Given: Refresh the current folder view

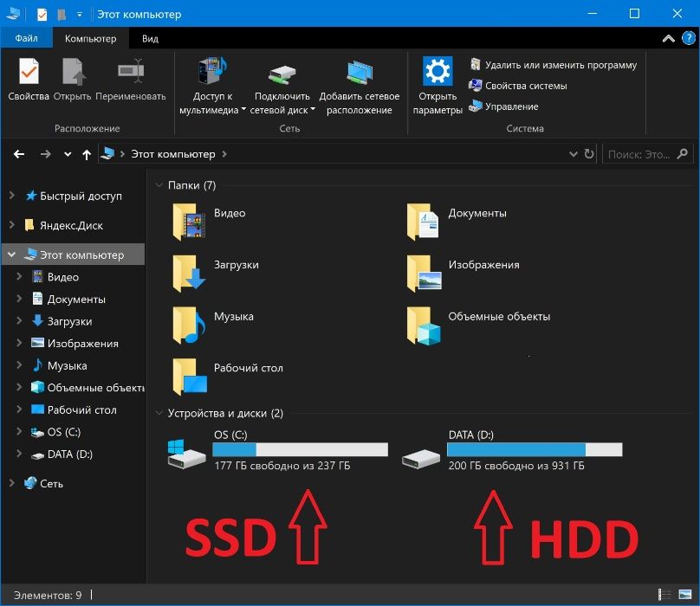Looking at the screenshot, I should click(589, 154).
